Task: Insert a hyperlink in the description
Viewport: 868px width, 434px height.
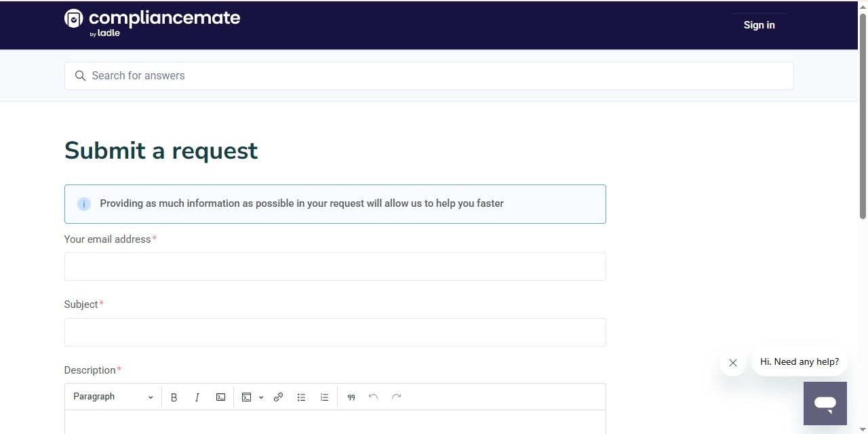Action: click(278, 397)
